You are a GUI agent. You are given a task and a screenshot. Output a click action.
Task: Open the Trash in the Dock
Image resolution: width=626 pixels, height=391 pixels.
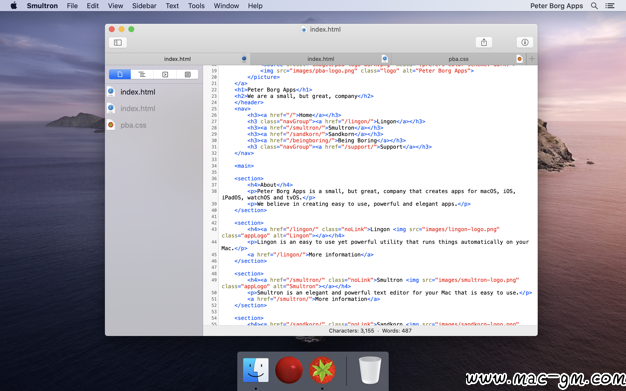[x=370, y=370]
